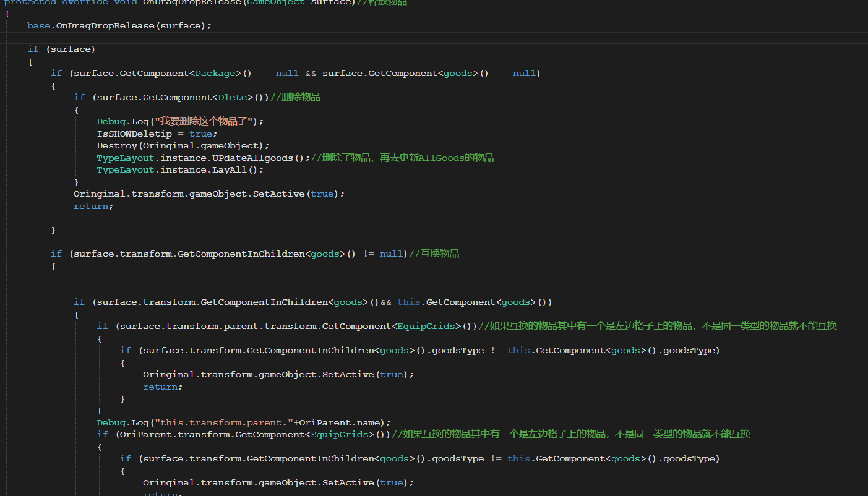Click the green comment after the surface.transform.parent condition
Viewport: 868px width, 496px height.
(658, 326)
